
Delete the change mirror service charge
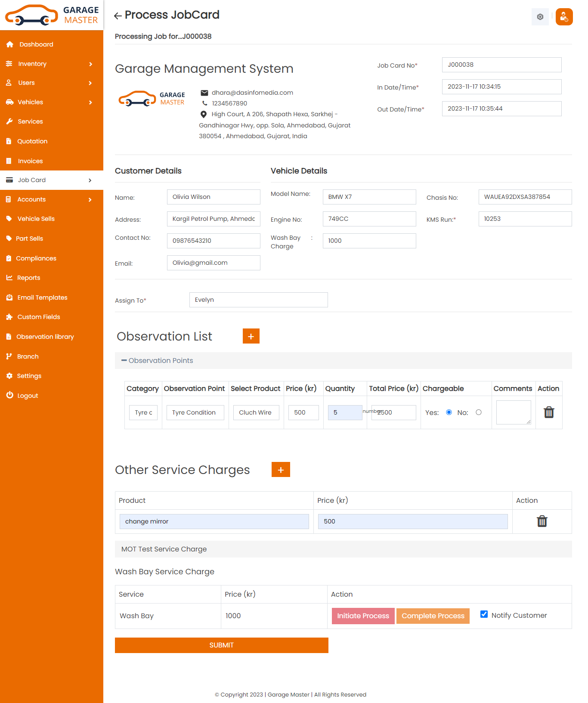tap(542, 521)
